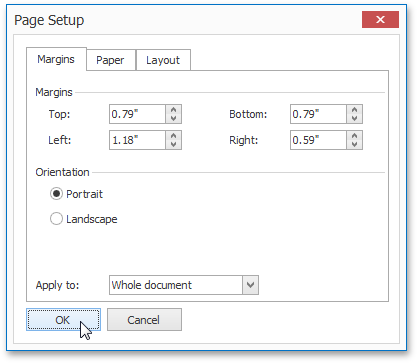
Task: Click the Orientation section label
Action: click(x=62, y=172)
